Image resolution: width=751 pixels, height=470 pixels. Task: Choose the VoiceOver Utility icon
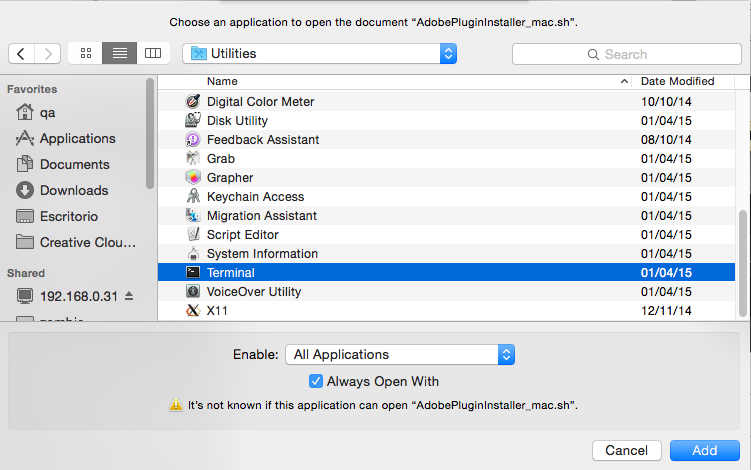pos(193,291)
